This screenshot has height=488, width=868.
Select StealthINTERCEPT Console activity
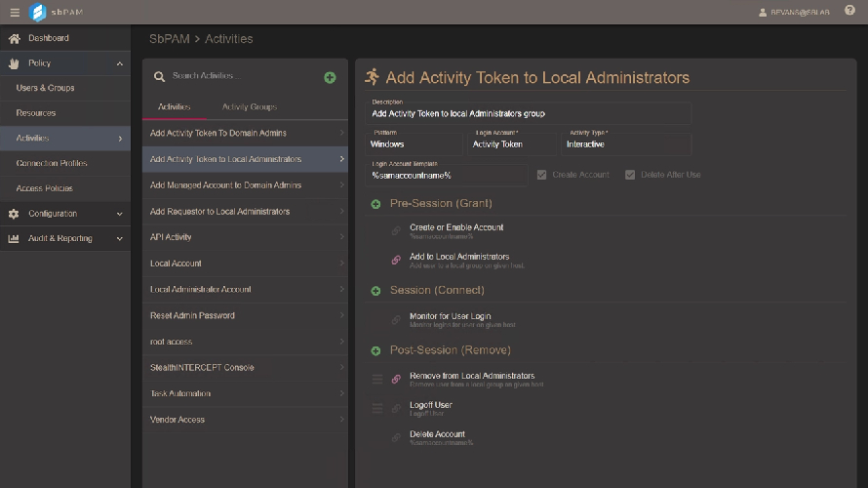(x=245, y=368)
